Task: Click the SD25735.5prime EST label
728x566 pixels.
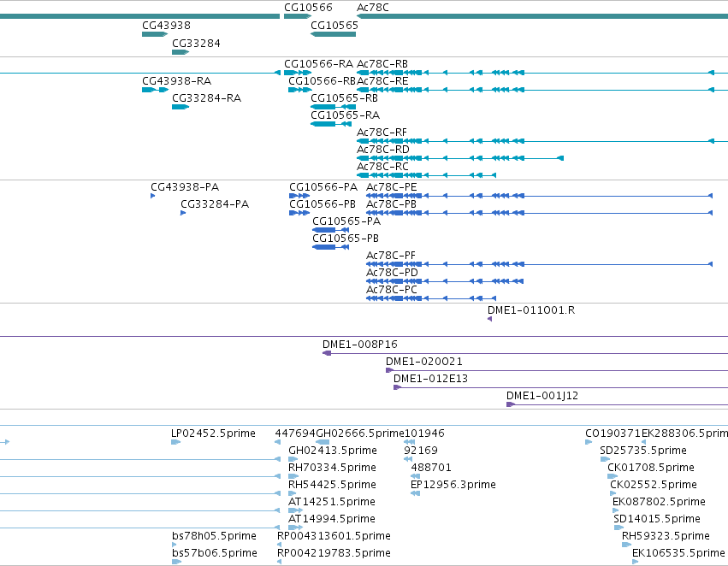Action: [643, 450]
